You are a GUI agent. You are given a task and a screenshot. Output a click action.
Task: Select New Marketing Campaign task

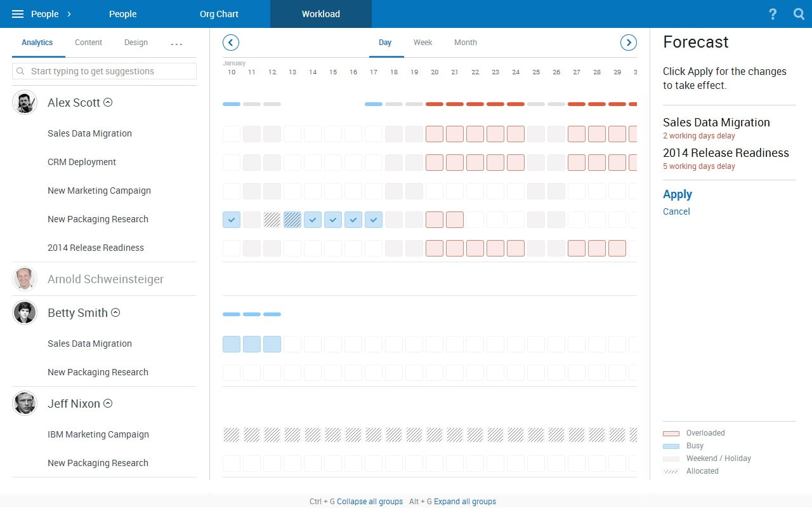99,190
